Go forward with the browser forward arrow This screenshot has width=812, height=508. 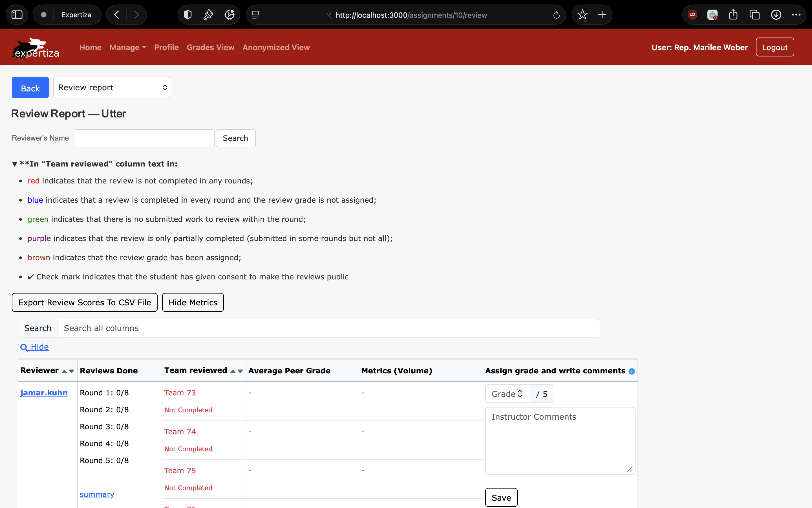coord(136,15)
